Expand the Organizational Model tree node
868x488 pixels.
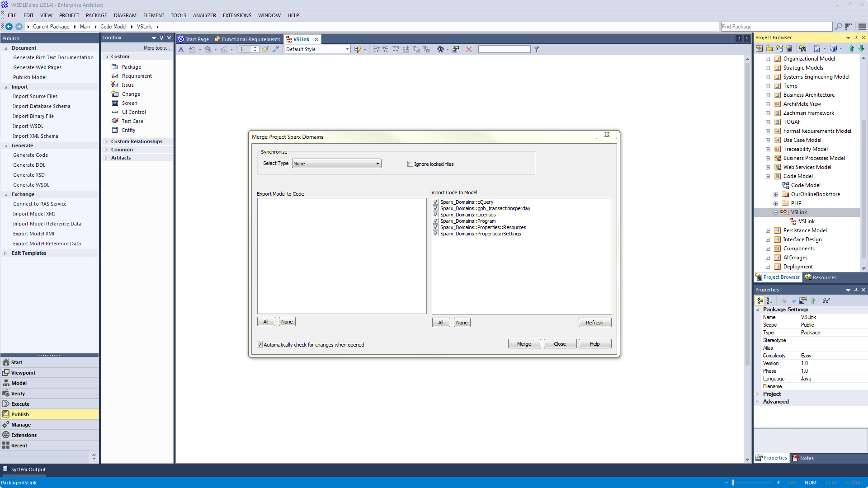coord(768,59)
